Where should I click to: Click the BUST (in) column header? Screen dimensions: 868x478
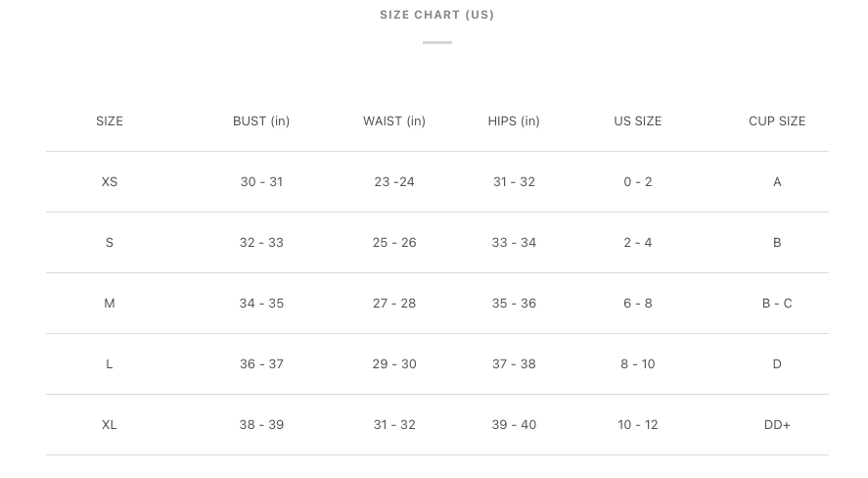tap(261, 121)
